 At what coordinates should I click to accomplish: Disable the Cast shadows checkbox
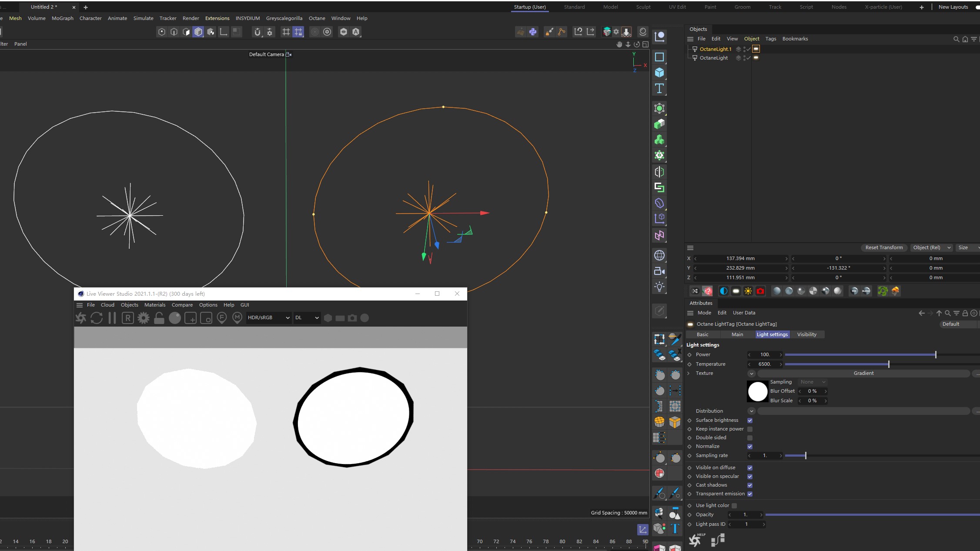coord(750,485)
